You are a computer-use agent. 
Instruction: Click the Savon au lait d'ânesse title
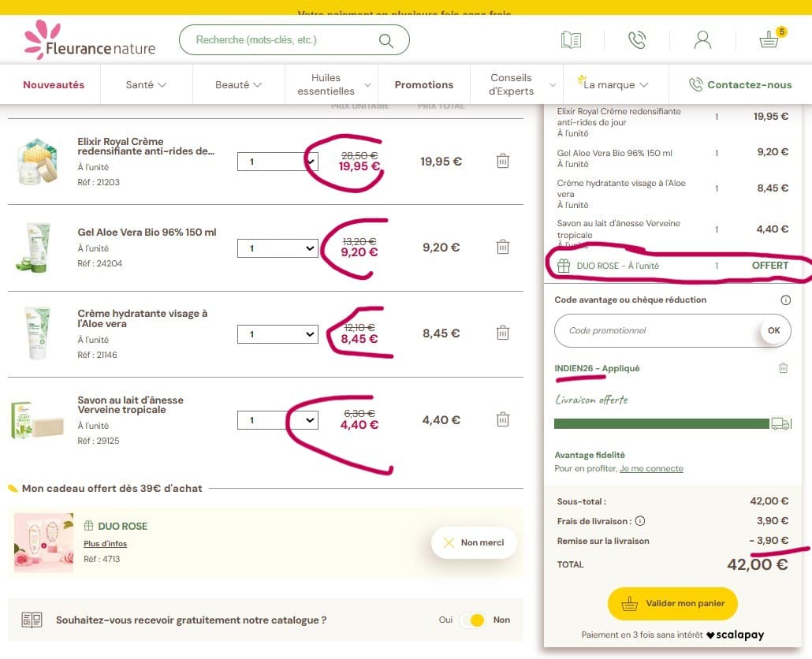coord(131,405)
